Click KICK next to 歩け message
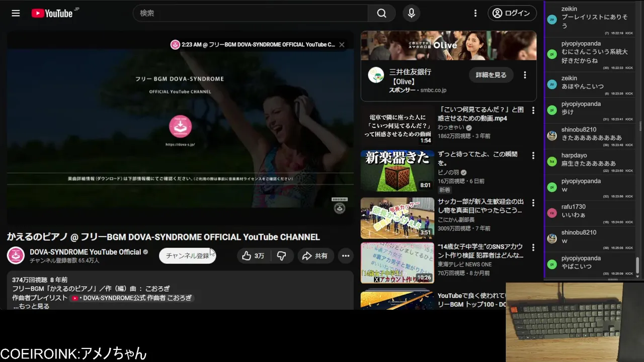644x362 pixels. tap(629, 119)
